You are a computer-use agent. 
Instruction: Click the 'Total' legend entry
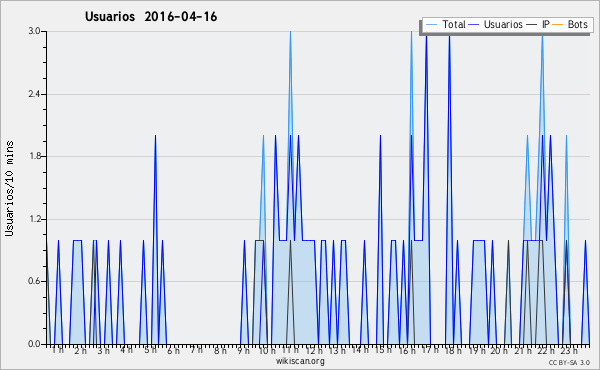454,24
